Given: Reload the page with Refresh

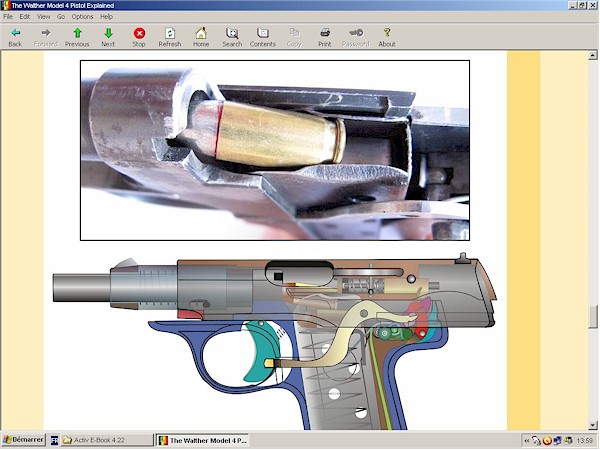Looking at the screenshot, I should [170, 38].
